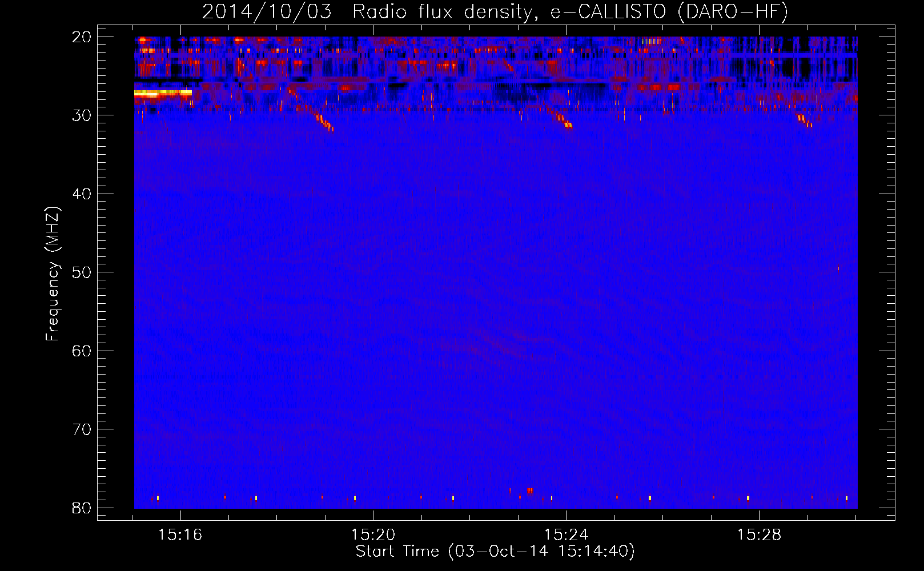This screenshot has width=924, height=571.
Task: Click the 15:16 time tick label
Action: (x=180, y=535)
